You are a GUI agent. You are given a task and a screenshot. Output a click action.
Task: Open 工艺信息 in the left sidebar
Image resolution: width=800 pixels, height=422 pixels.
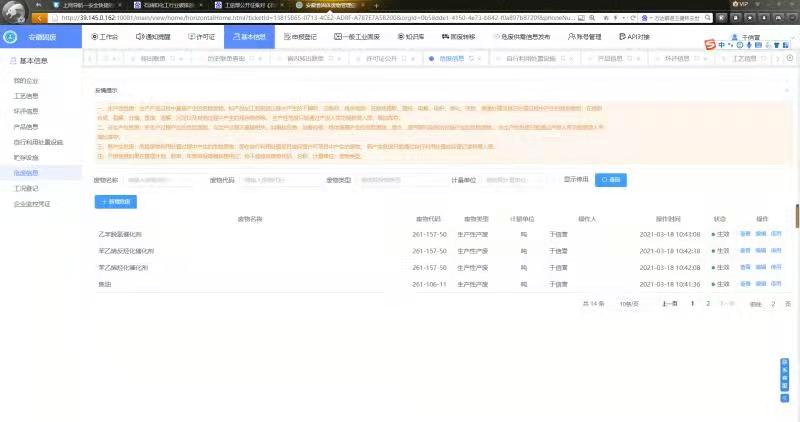click(x=26, y=96)
